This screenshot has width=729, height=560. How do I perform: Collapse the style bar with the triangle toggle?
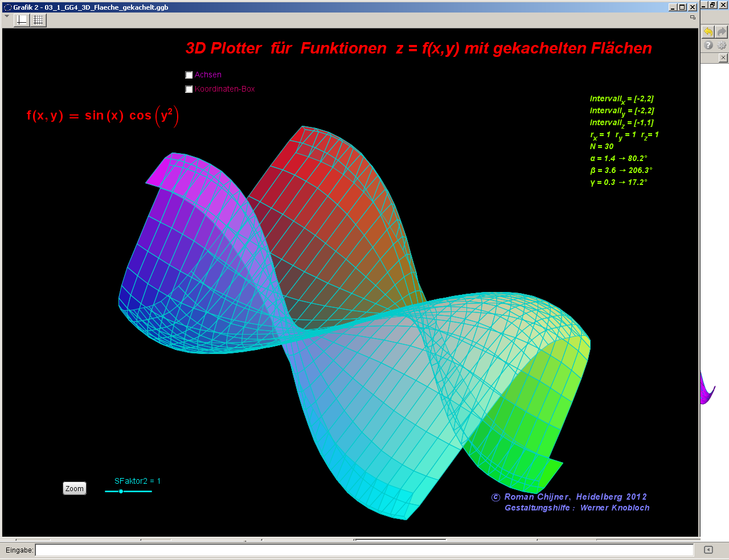tap(7, 17)
